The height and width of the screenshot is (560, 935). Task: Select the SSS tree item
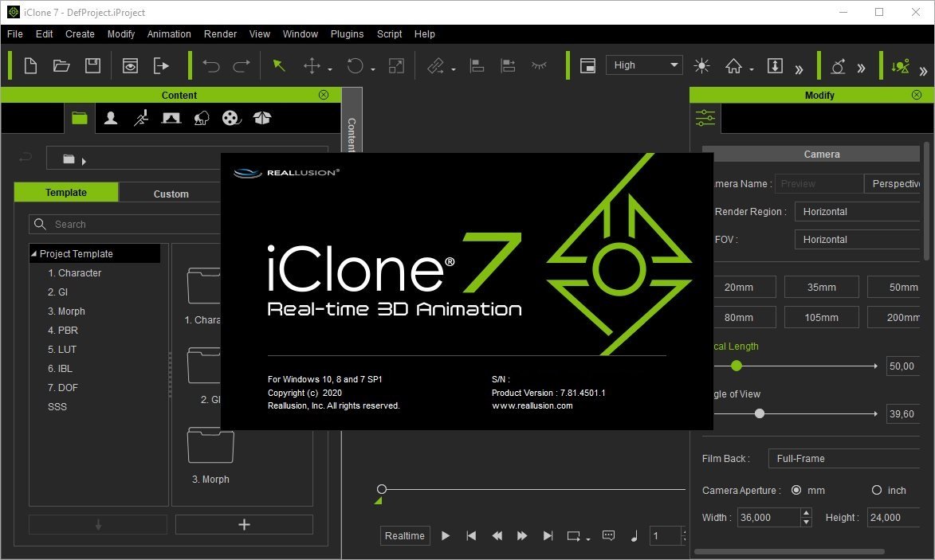(57, 406)
